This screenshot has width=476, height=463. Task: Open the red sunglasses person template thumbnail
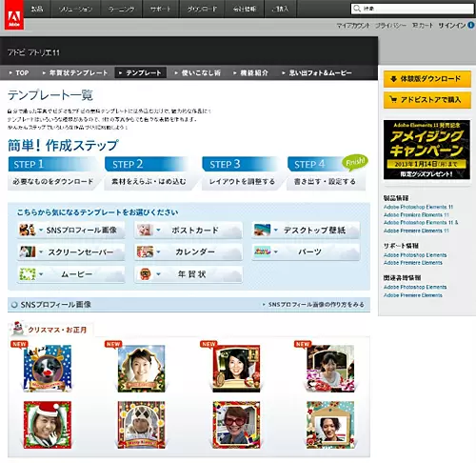click(236, 425)
